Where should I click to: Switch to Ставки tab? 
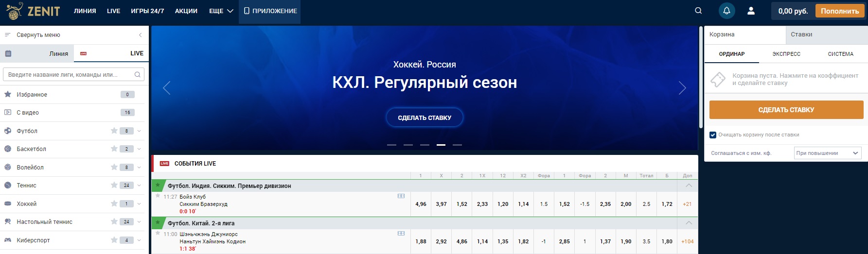(x=827, y=34)
